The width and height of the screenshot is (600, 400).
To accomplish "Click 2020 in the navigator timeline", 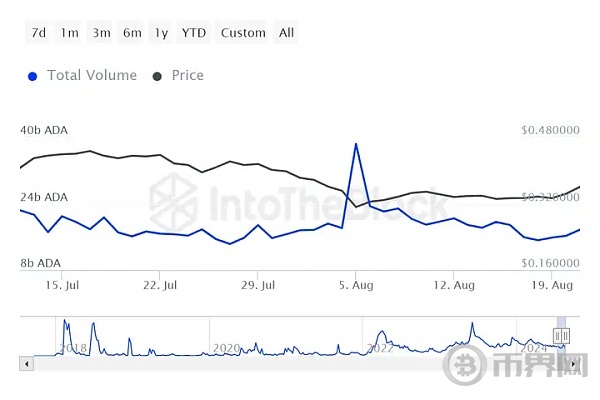I will point(226,348).
